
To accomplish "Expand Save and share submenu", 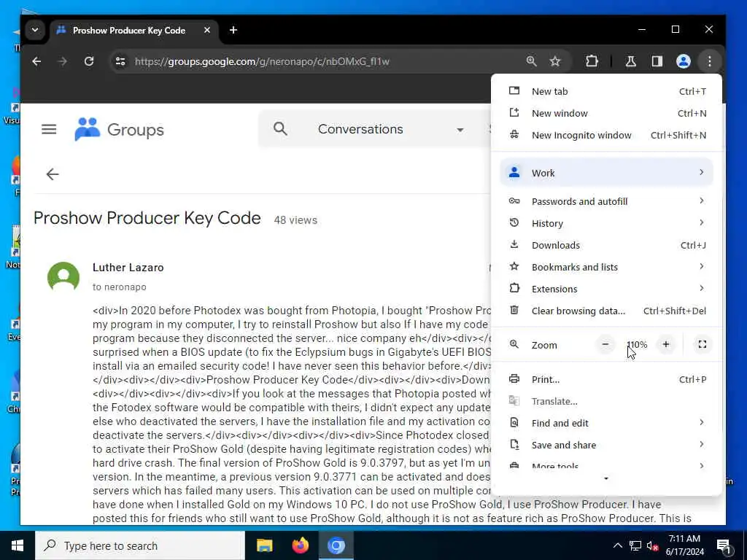I will (x=606, y=446).
